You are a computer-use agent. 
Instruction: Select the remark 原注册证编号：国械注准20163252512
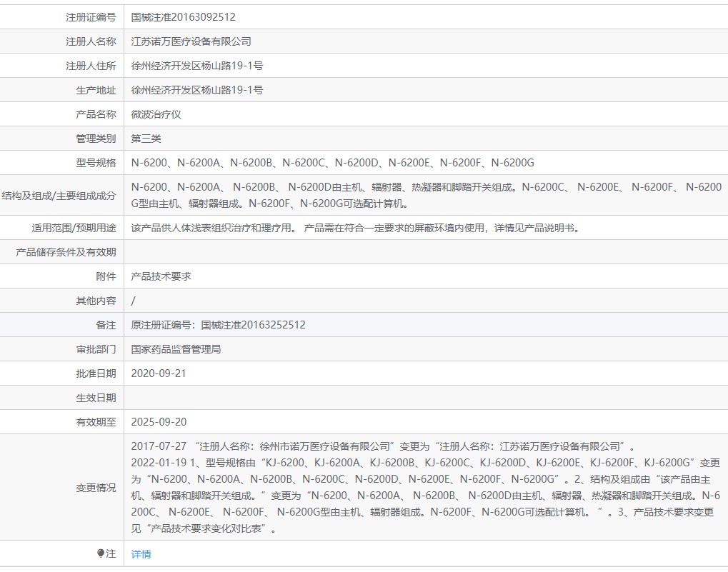pos(218,325)
